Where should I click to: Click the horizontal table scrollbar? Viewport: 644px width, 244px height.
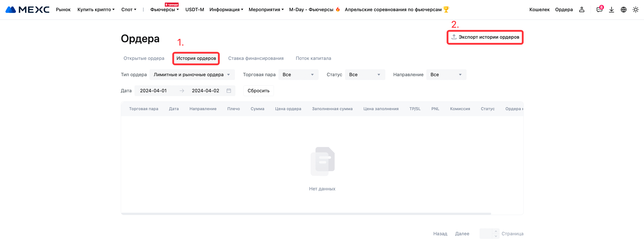pos(306,214)
